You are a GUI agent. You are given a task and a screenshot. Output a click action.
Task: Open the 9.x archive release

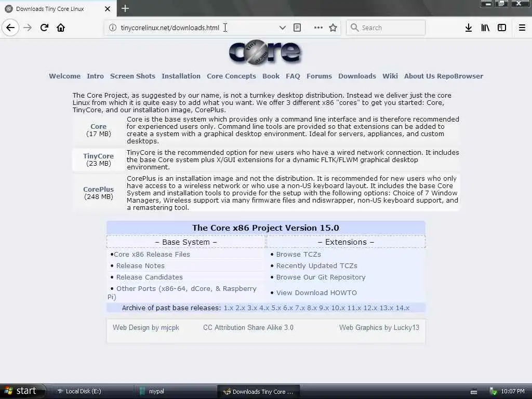[324, 308]
